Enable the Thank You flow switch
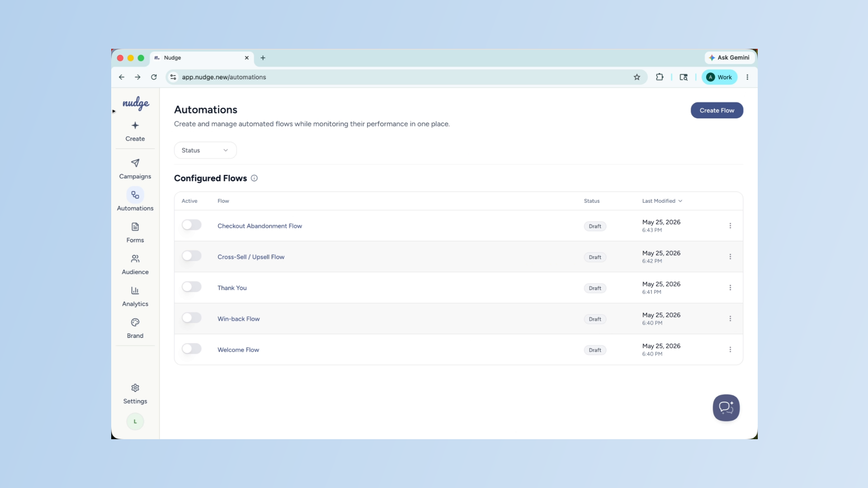Image resolution: width=868 pixels, height=488 pixels. pos(192,287)
